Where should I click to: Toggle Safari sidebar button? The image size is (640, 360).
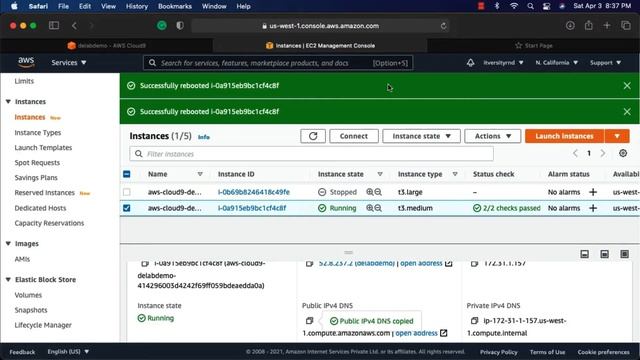point(54,25)
